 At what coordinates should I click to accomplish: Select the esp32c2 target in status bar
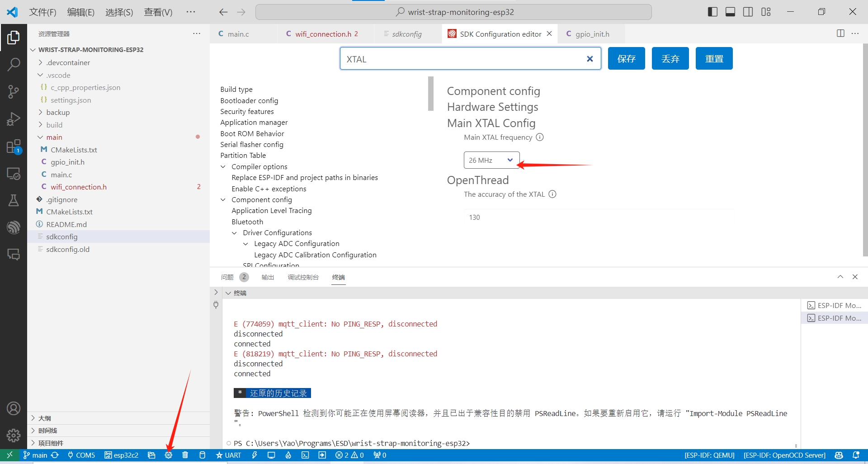[x=122, y=455]
